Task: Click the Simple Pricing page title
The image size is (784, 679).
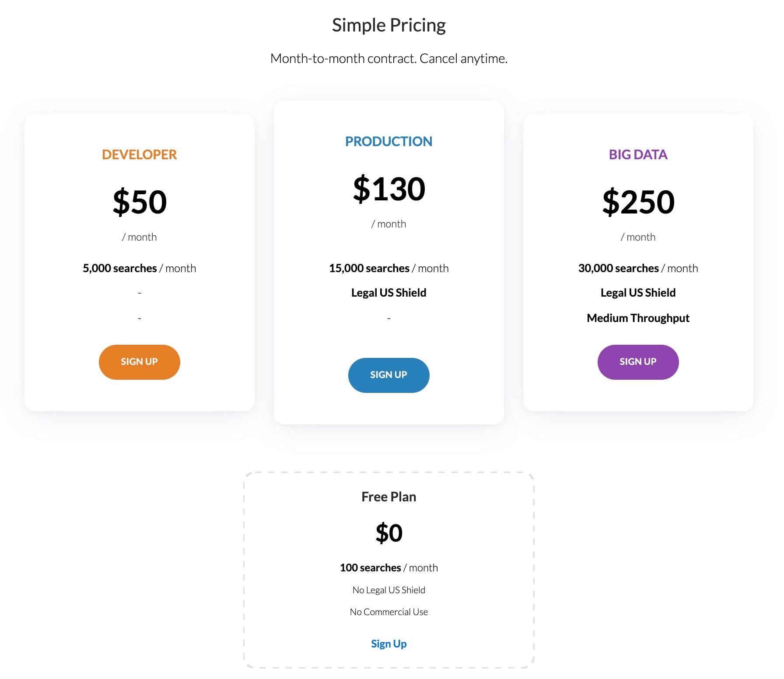Action: pos(388,25)
